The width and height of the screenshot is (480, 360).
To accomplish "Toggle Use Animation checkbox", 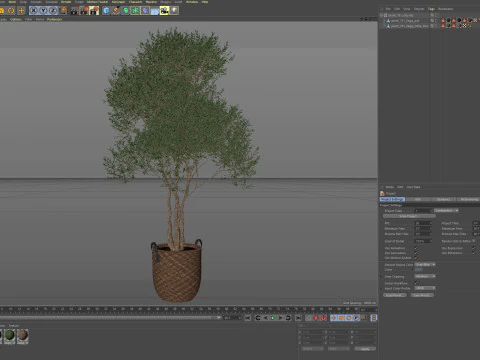I will click(x=416, y=248).
